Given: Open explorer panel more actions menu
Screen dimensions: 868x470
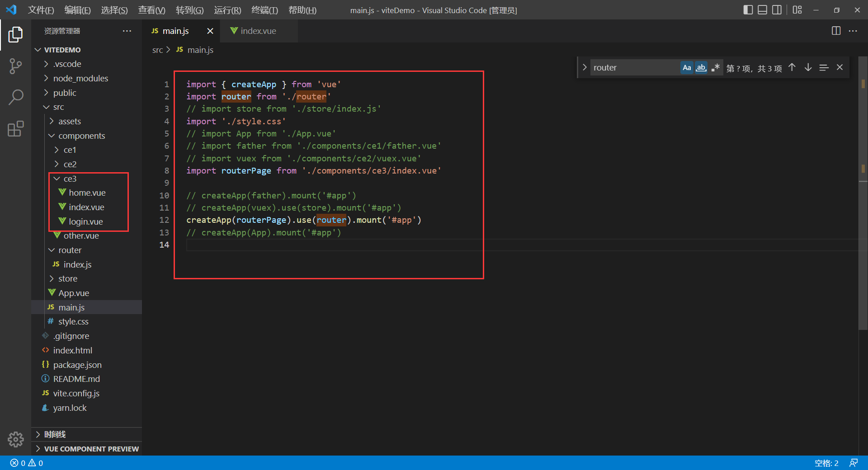Looking at the screenshot, I should (x=127, y=31).
